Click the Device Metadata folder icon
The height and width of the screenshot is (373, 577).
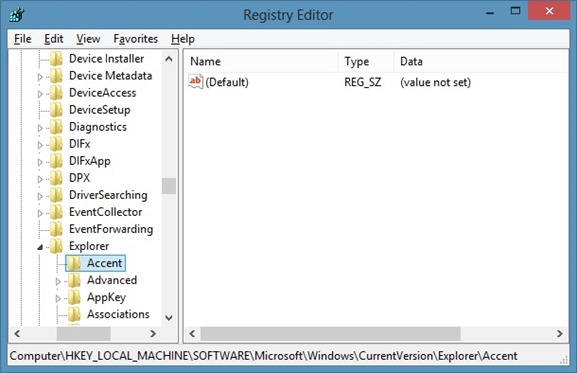coord(56,76)
